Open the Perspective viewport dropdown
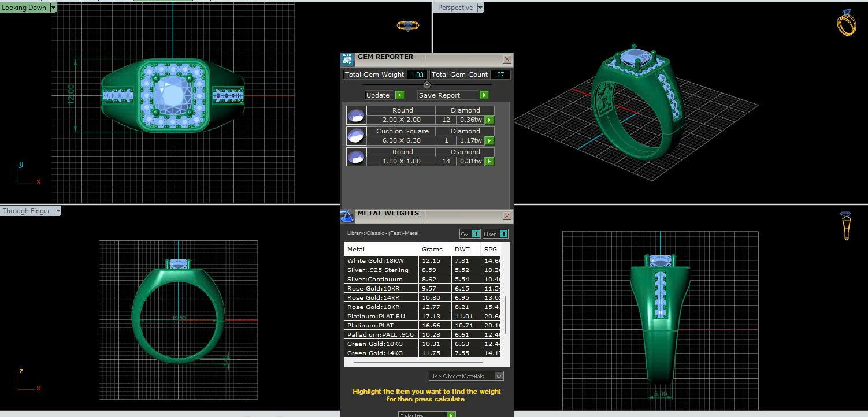The width and height of the screenshot is (868, 417). (480, 8)
